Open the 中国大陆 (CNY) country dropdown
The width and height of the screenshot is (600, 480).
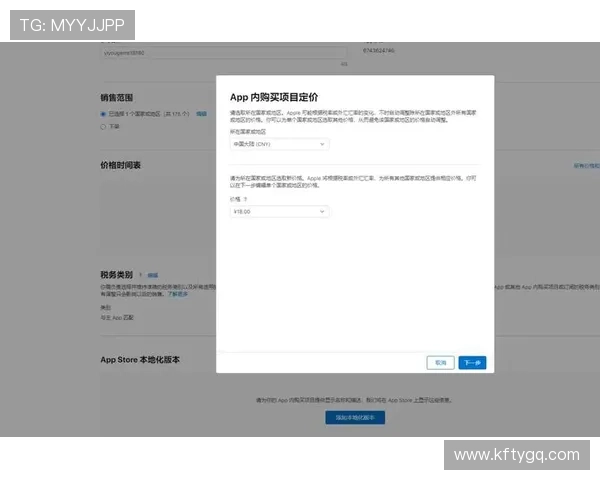pyautogui.click(x=279, y=144)
